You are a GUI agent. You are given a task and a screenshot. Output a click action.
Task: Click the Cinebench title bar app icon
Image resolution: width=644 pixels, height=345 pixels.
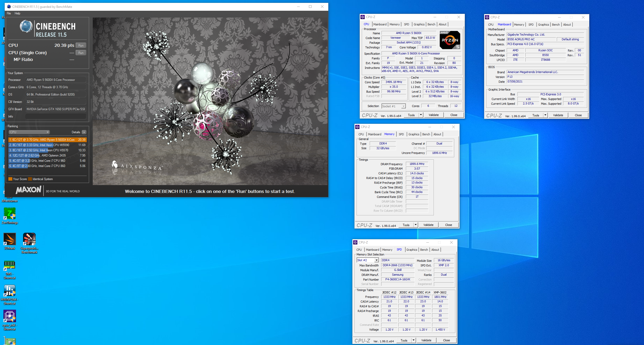tap(9, 7)
